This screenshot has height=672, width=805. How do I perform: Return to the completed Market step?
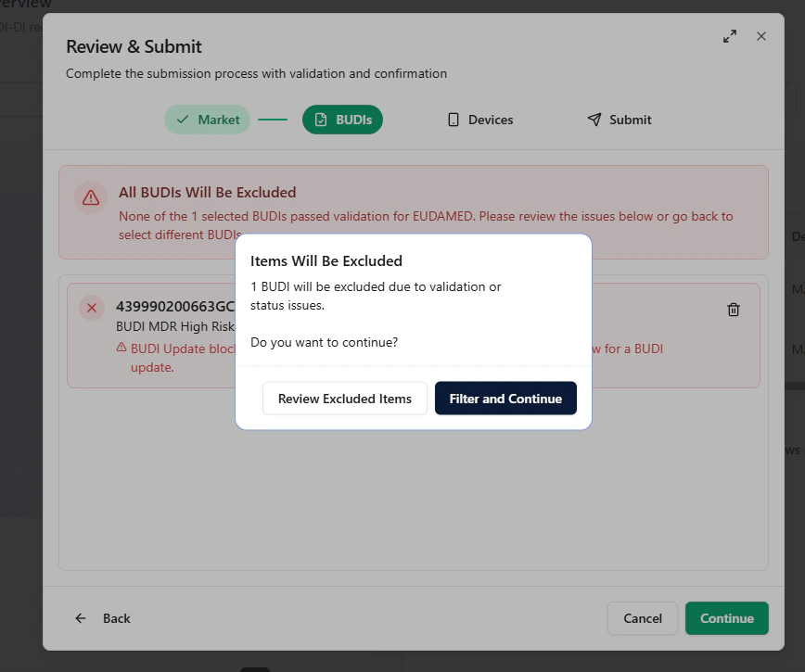(207, 119)
